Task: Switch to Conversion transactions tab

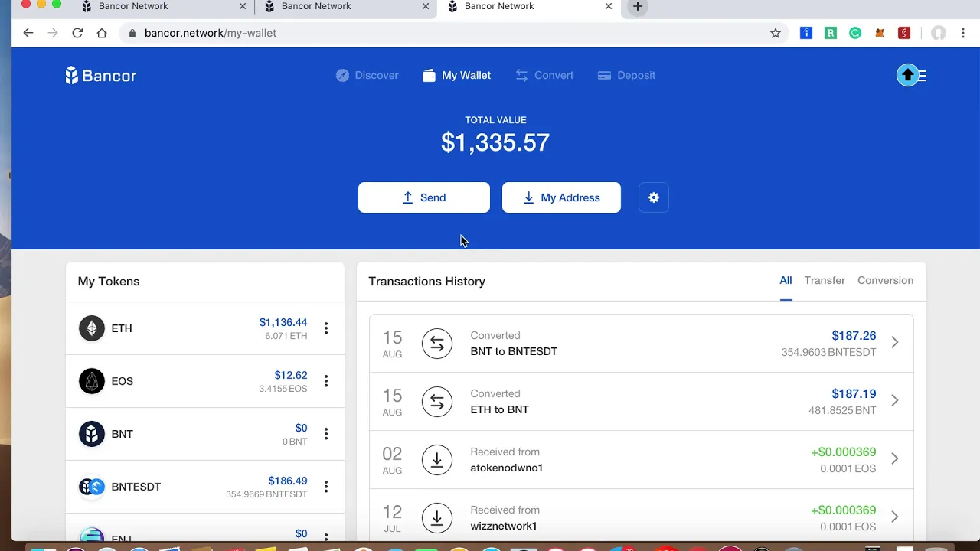Action: 885,281
